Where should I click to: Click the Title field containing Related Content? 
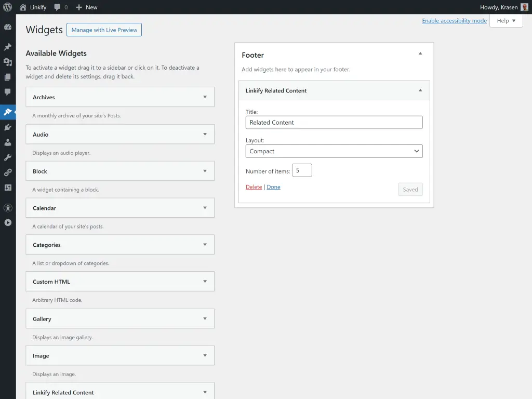[x=334, y=122]
